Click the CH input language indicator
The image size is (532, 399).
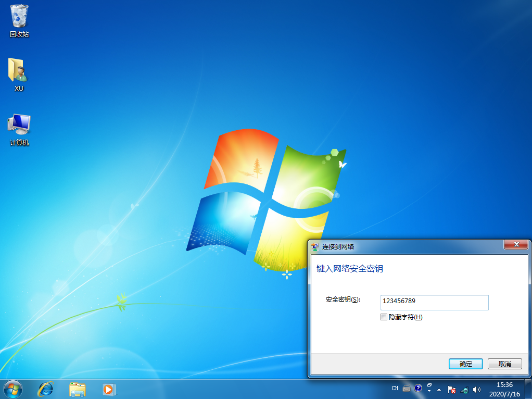[x=395, y=388]
